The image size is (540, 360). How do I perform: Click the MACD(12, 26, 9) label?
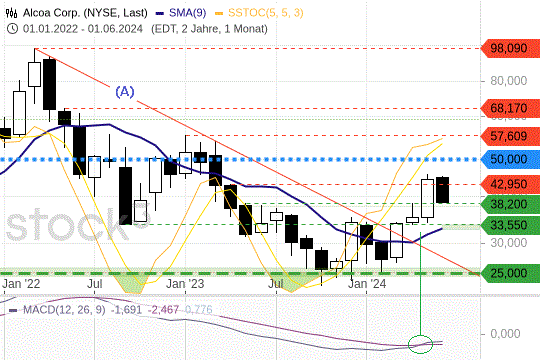click(64, 310)
